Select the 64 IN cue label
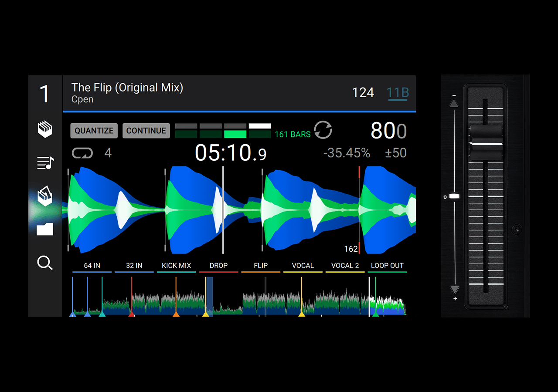 [92, 266]
